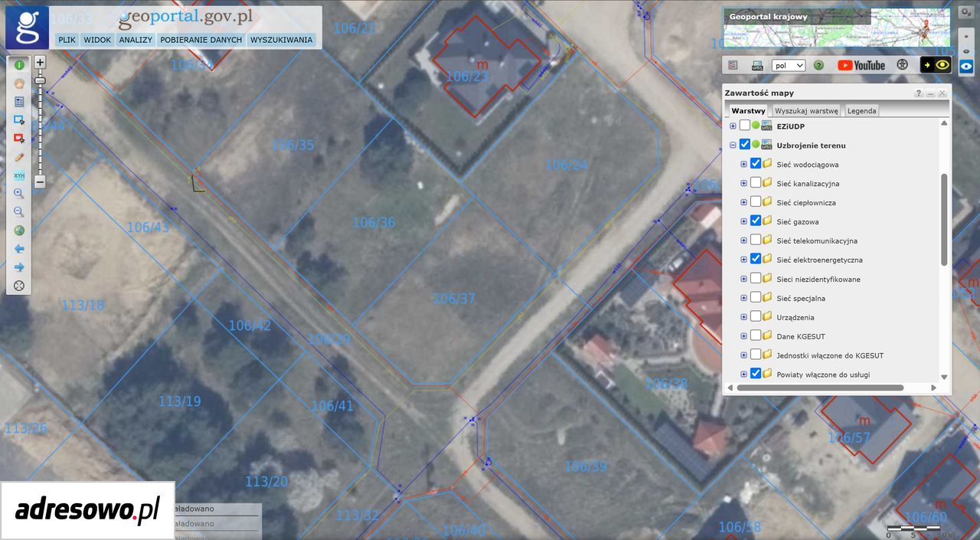Open the ANALIZY menu

click(136, 40)
